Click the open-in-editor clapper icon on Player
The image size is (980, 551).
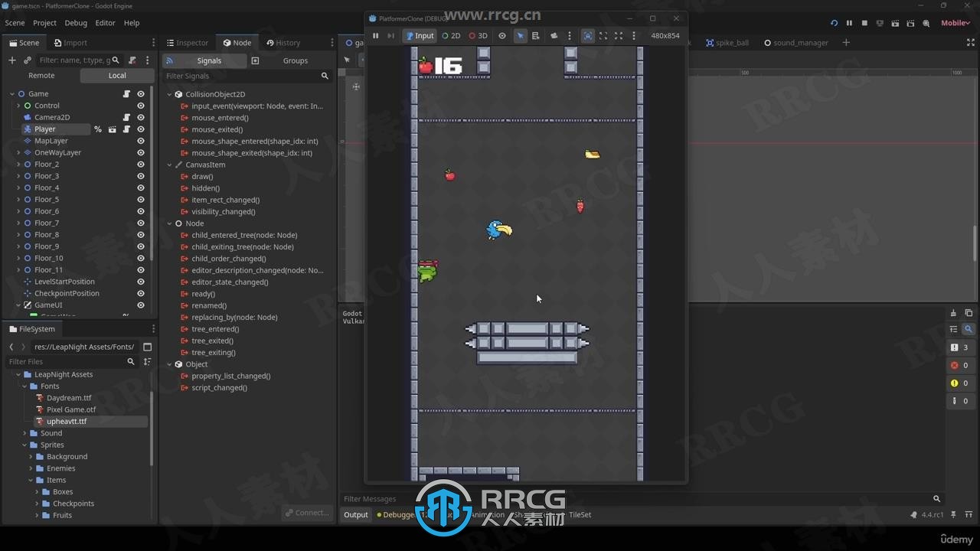coord(112,129)
